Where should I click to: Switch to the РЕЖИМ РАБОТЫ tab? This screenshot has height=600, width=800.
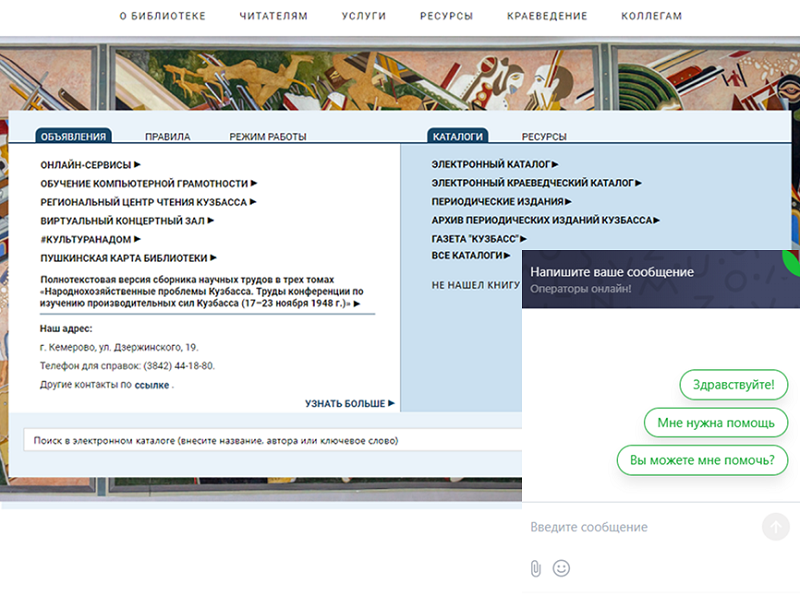[267, 137]
